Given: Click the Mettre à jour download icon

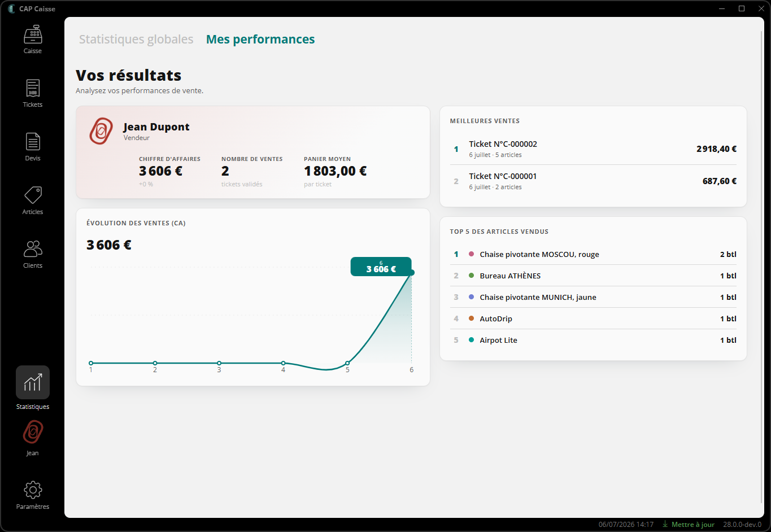Looking at the screenshot, I should 665,524.
